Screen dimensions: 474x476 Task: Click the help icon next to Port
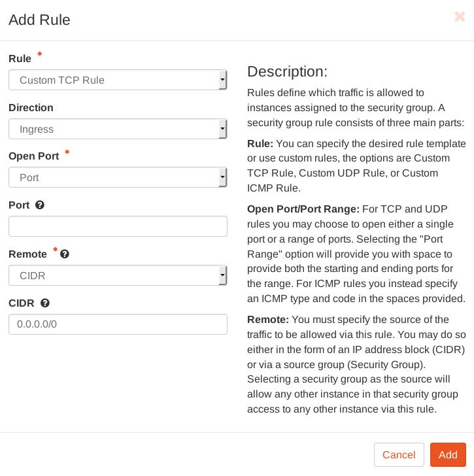click(40, 205)
